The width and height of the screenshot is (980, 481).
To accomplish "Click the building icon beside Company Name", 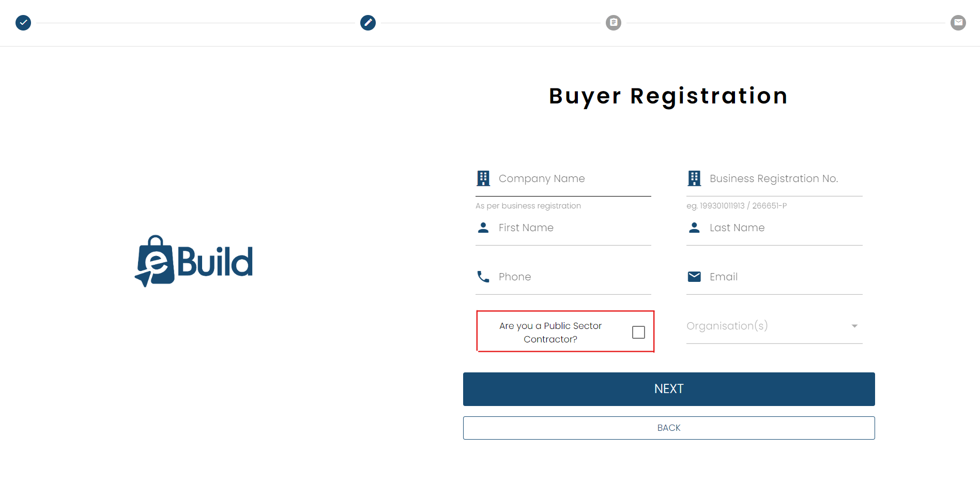I will (483, 178).
